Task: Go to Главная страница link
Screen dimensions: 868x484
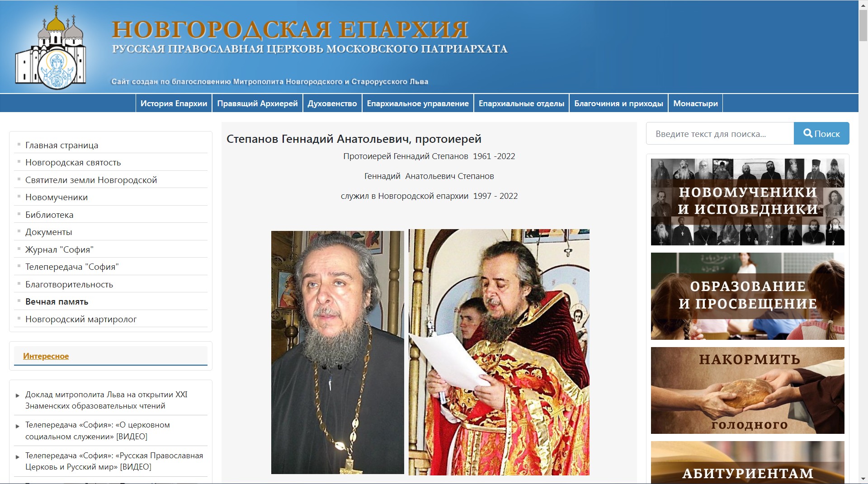Action: point(61,145)
